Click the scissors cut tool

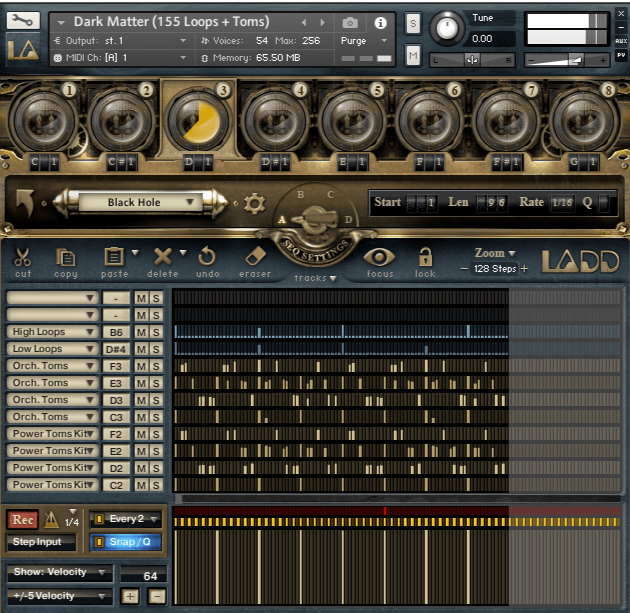[23, 257]
